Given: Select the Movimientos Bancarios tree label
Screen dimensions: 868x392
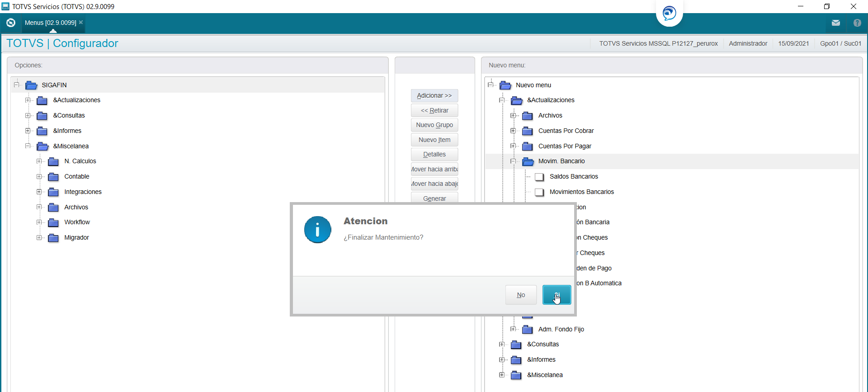Looking at the screenshot, I should click(582, 192).
